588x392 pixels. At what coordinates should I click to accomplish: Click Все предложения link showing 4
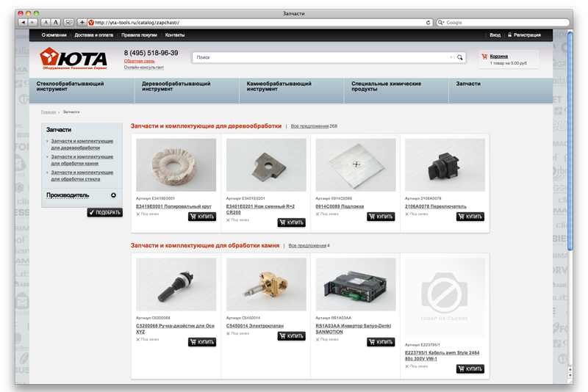click(x=307, y=246)
